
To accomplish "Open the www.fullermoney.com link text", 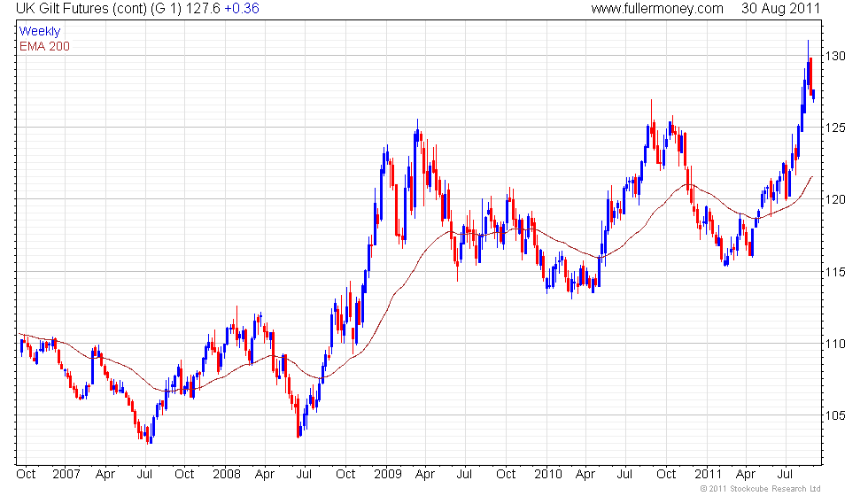I will point(657,8).
